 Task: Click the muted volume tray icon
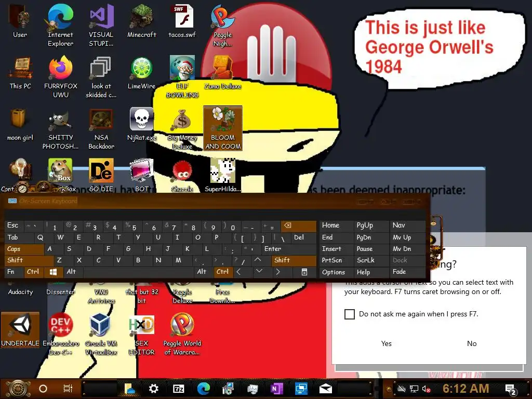(x=426, y=389)
